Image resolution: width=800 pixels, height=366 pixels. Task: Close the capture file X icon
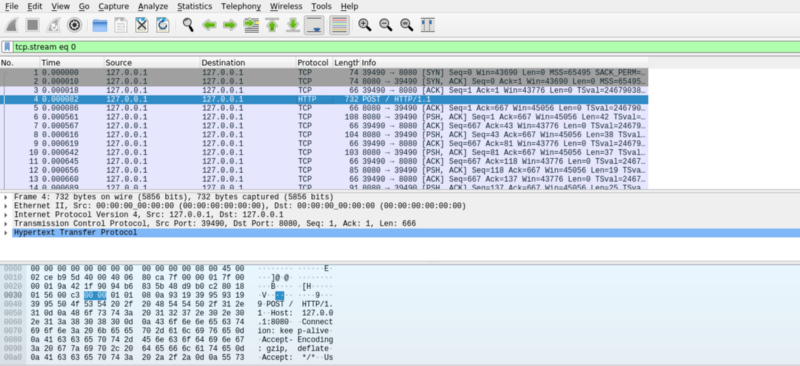pos(141,25)
